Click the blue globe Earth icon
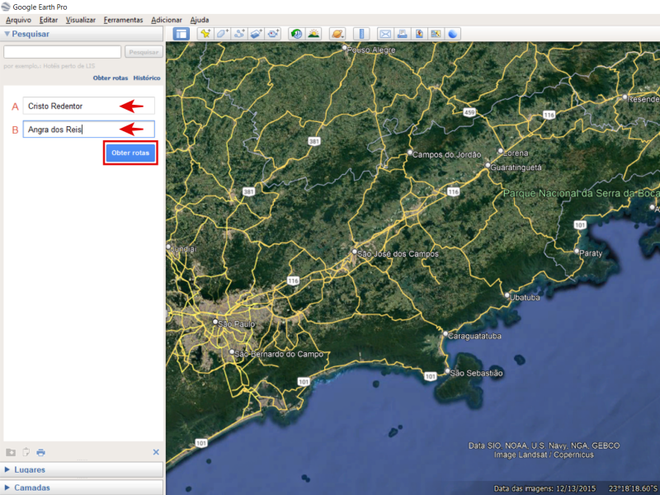This screenshot has width=660, height=495. coord(452,34)
